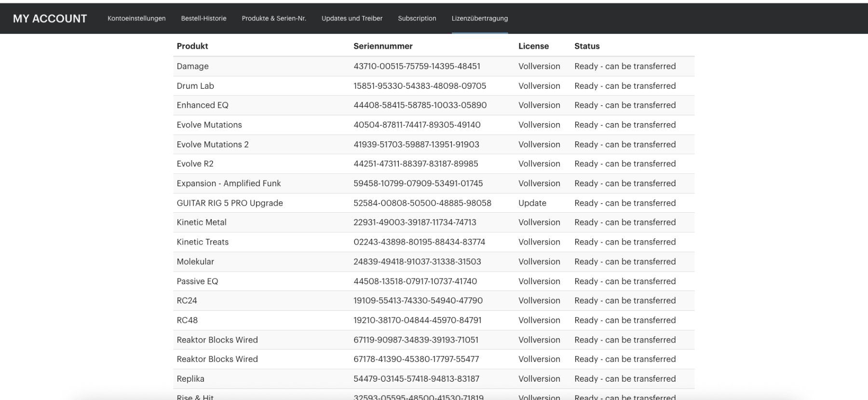
Task: Select serial 19109-55413-74330-54940-47790
Action: (x=418, y=301)
